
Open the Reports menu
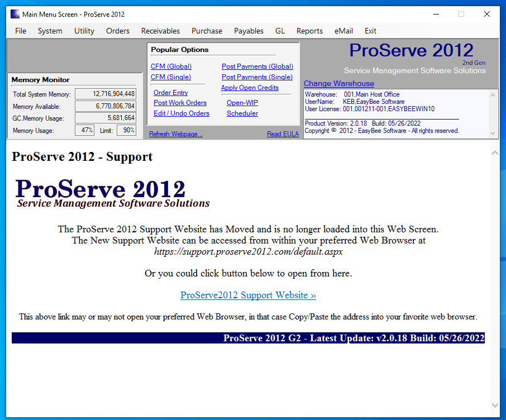click(x=309, y=31)
